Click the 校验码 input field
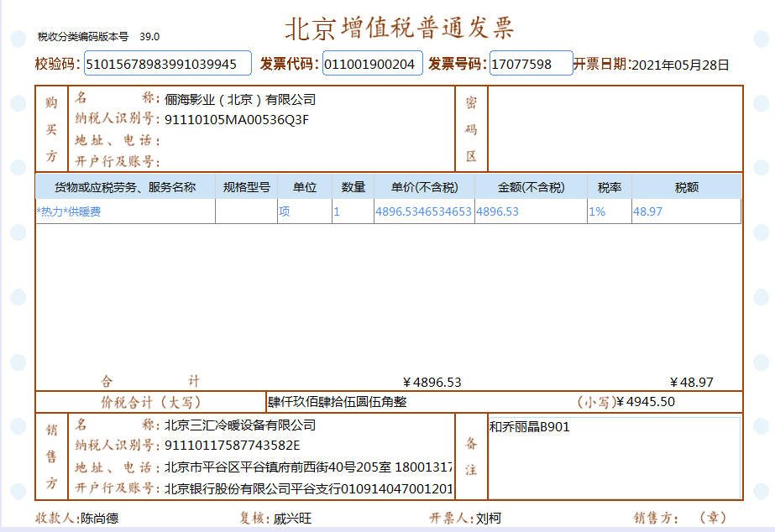775x532 pixels. coord(168,63)
